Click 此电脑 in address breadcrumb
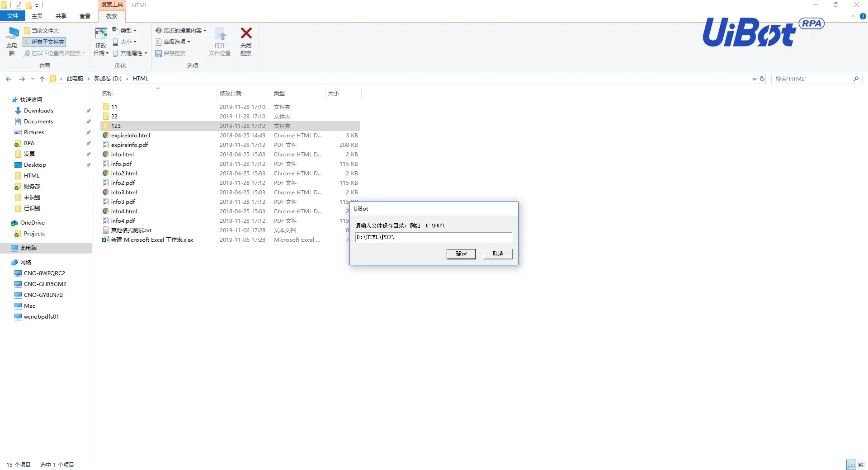 (x=75, y=79)
